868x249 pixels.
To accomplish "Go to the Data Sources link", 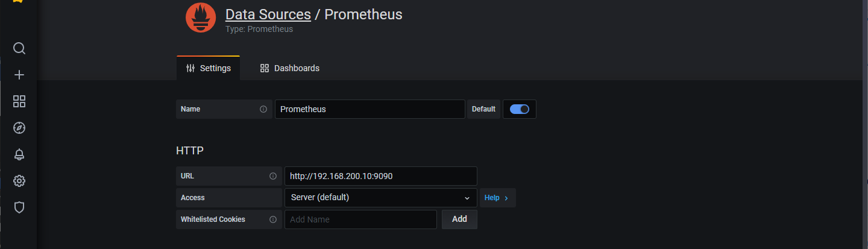I will pyautogui.click(x=268, y=14).
